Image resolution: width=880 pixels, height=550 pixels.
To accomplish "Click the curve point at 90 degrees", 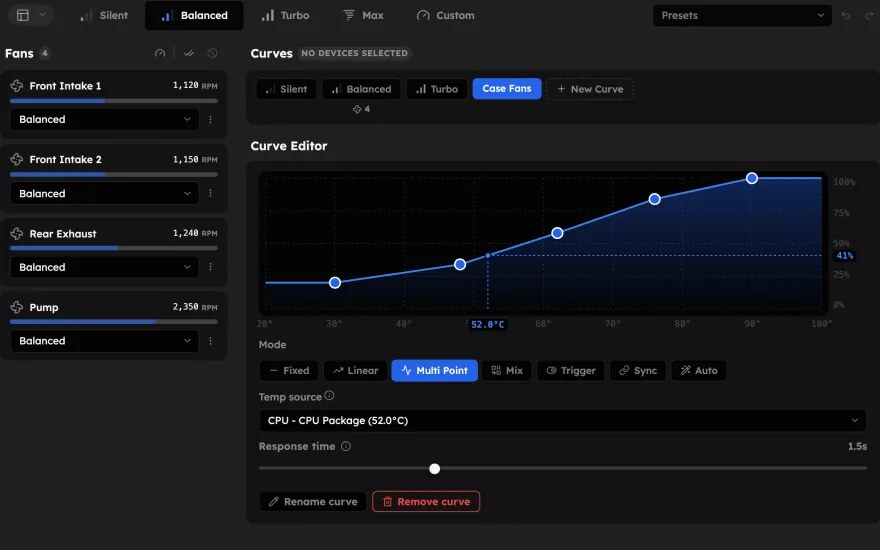I will (752, 178).
